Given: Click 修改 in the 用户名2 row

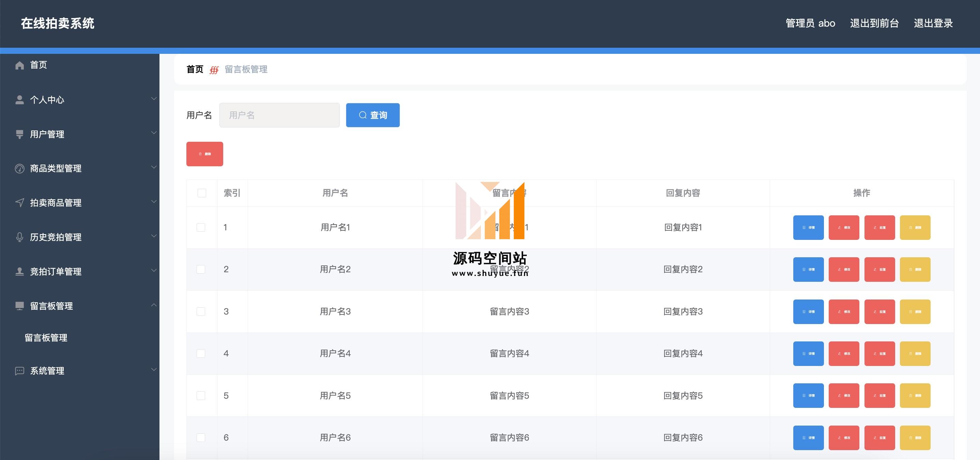Looking at the screenshot, I should pyautogui.click(x=844, y=270).
